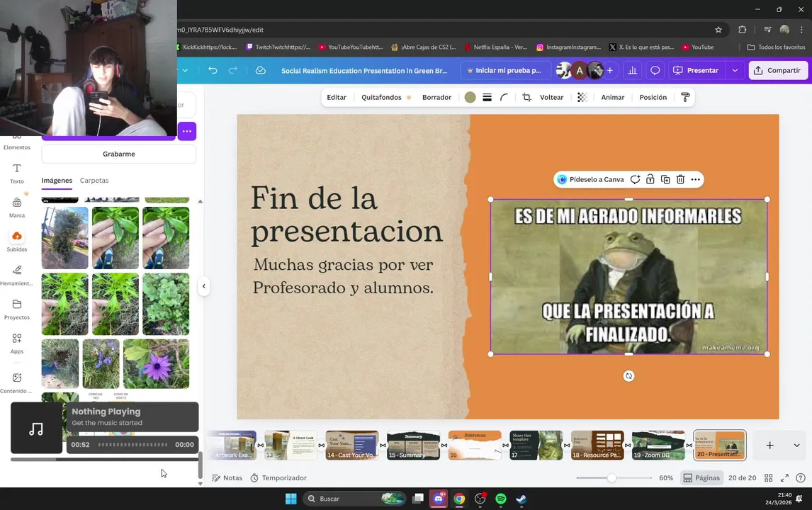Open the transparency checkerboard icon
Screen dimensions: 812x510
click(582, 97)
